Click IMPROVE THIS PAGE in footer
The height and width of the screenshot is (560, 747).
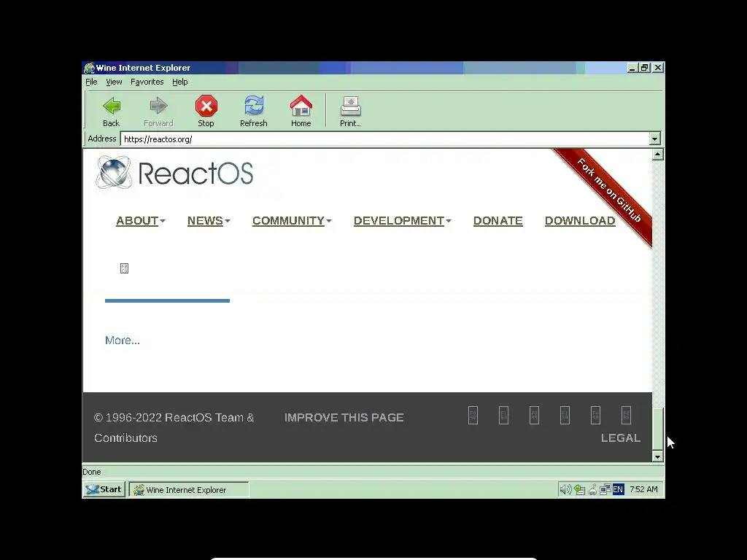(344, 418)
